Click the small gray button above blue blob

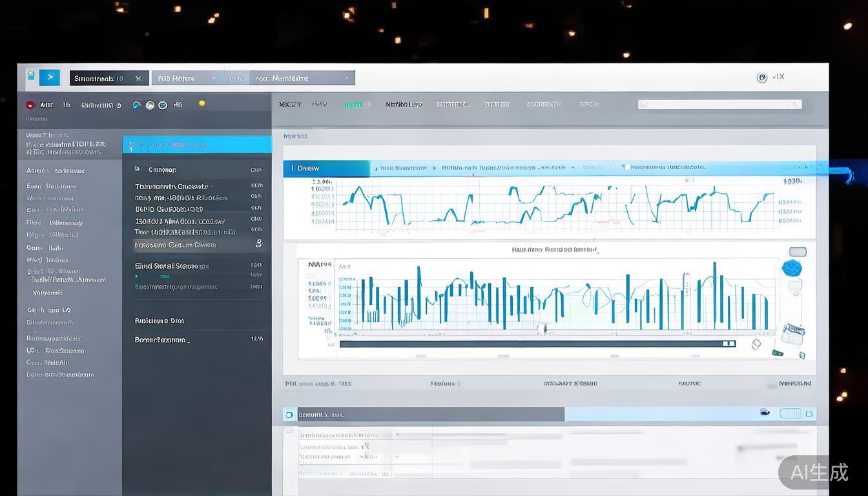coord(798,252)
